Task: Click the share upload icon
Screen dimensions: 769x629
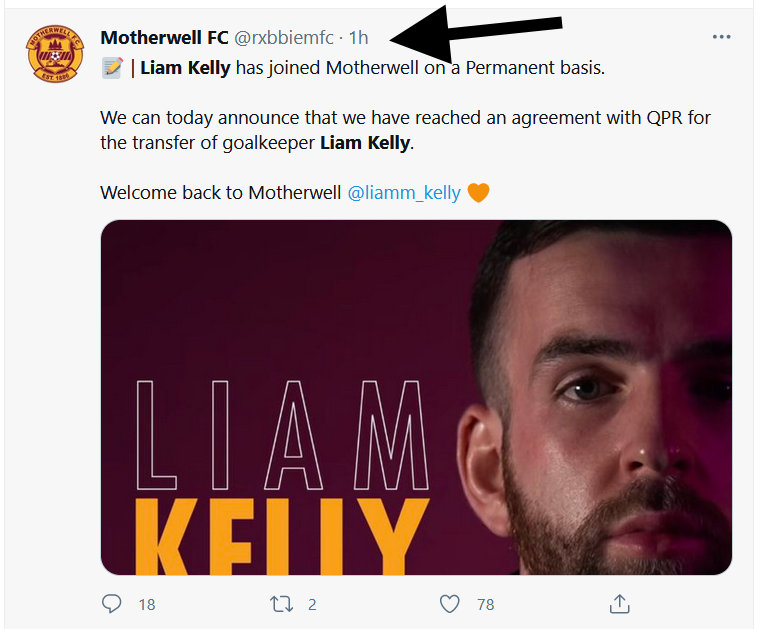Action: pos(619,603)
